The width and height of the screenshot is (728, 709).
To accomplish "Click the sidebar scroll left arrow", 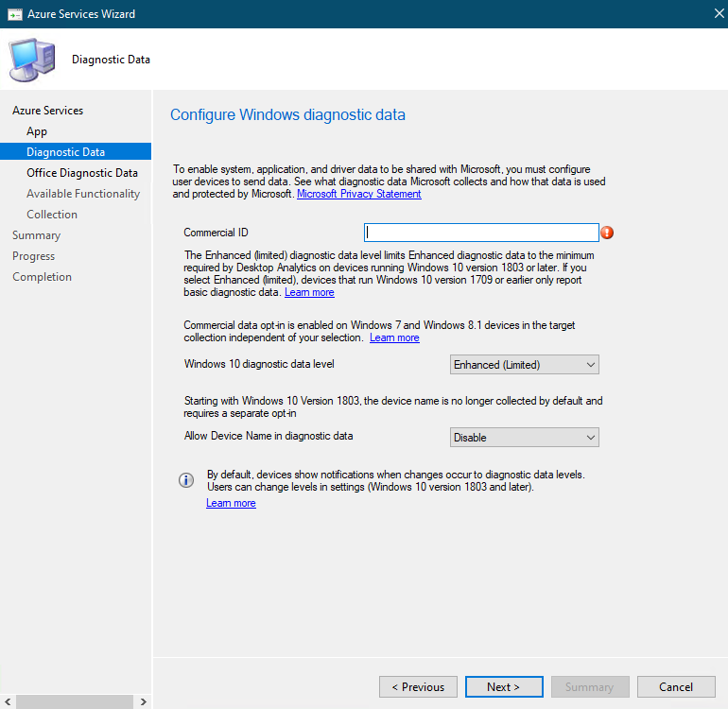I will [8, 701].
